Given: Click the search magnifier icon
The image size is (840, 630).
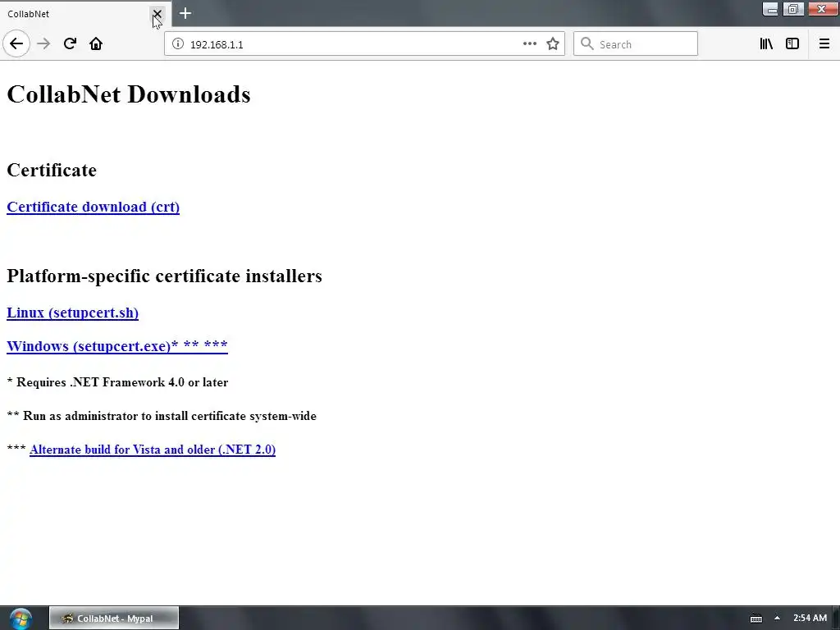Looking at the screenshot, I should coord(587,44).
